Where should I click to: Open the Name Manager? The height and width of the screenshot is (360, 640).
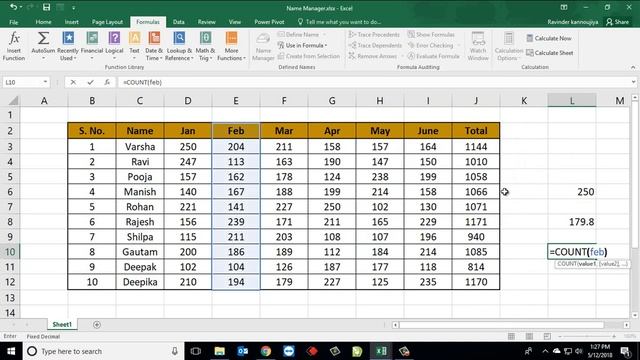click(263, 46)
